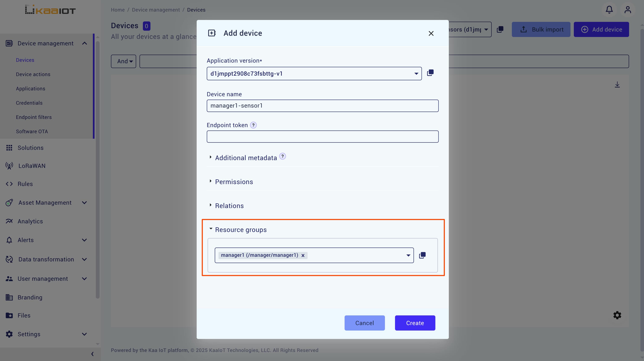Open the Endpoint token help tooltip
Screen dimensions: 644x361
(253, 125)
